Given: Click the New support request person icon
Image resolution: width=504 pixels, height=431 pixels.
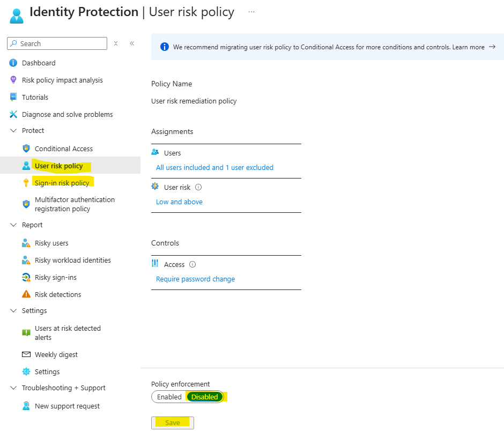Looking at the screenshot, I should (x=26, y=406).
